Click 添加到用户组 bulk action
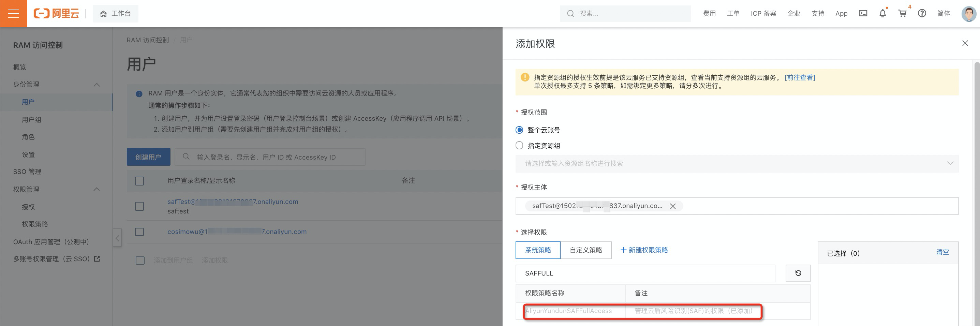The image size is (980, 326). tap(173, 261)
